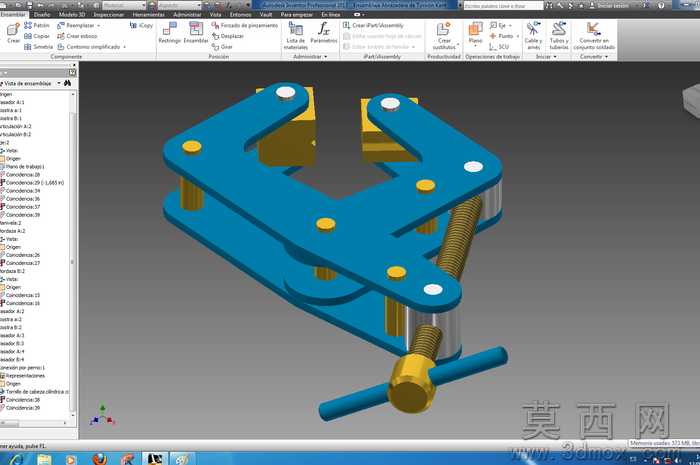Open the Vault tab
700x465 pixels.
(x=266, y=15)
